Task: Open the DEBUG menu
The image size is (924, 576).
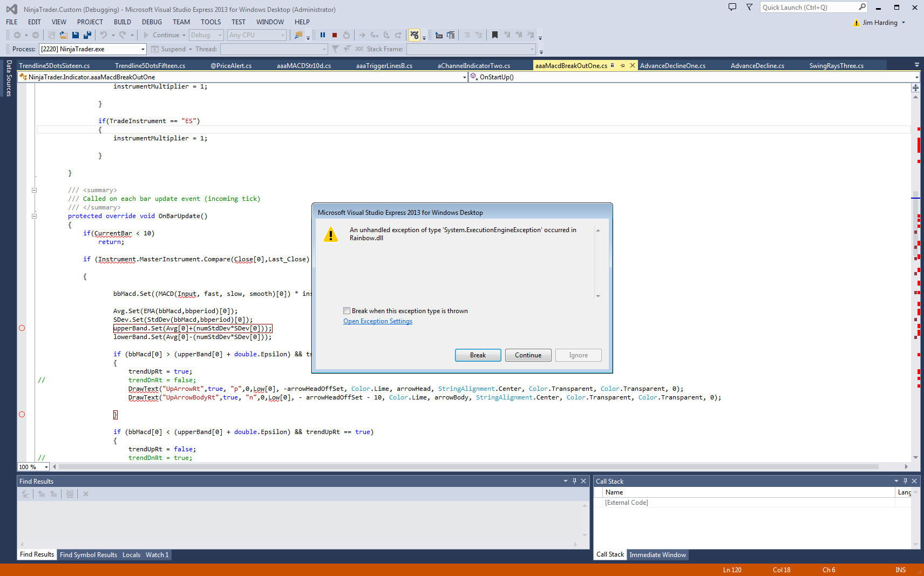Action: [152, 22]
